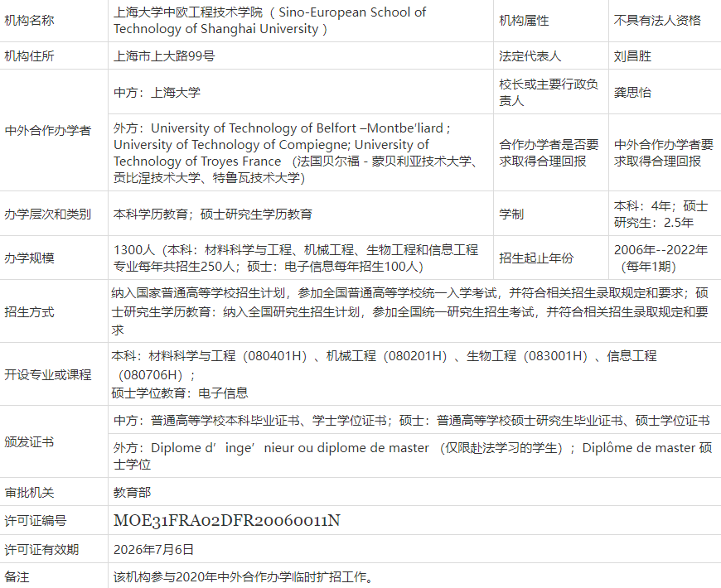The image size is (721, 588).
Task: Click the 外方 University of Technology of Belfort text
Action: (x=297, y=152)
